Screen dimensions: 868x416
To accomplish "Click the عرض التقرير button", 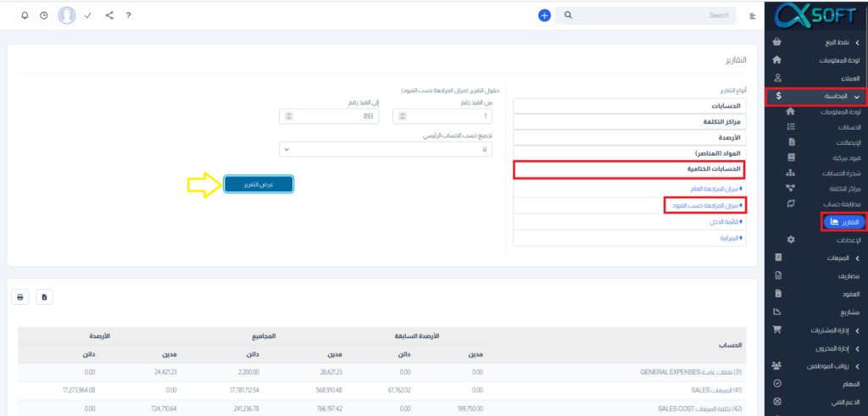I will coord(259,185).
